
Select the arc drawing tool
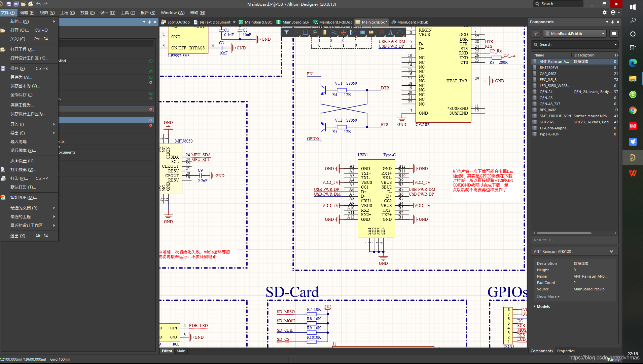coord(400,32)
